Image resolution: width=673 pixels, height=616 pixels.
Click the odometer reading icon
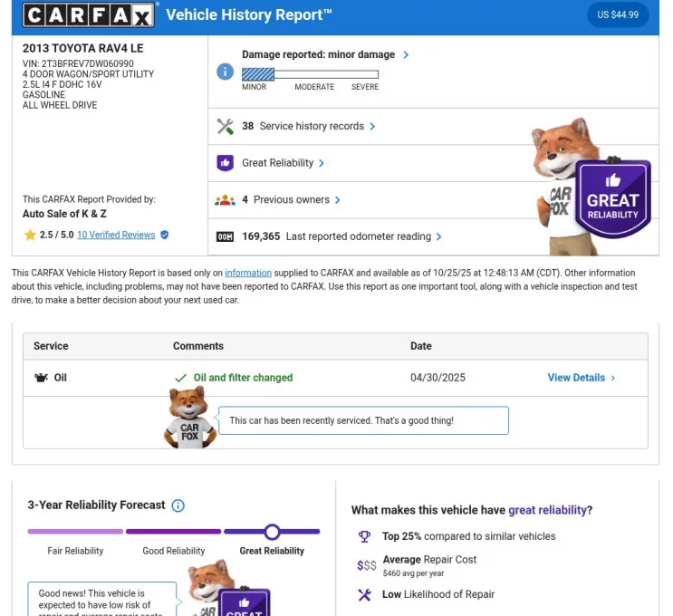225,237
